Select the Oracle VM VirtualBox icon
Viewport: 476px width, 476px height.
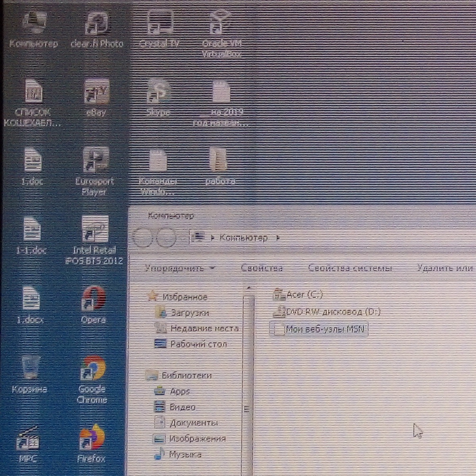coord(221,24)
